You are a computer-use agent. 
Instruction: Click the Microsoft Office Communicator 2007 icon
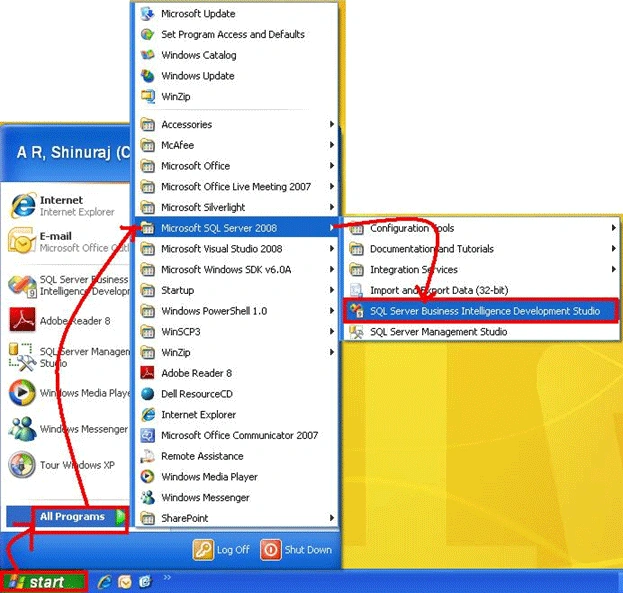147,435
